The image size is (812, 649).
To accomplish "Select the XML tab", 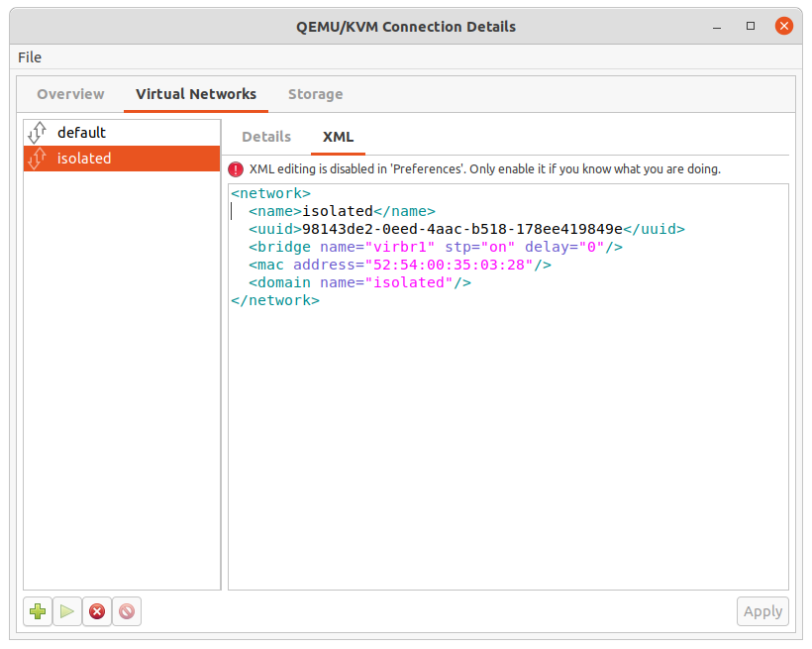I will click(x=338, y=137).
